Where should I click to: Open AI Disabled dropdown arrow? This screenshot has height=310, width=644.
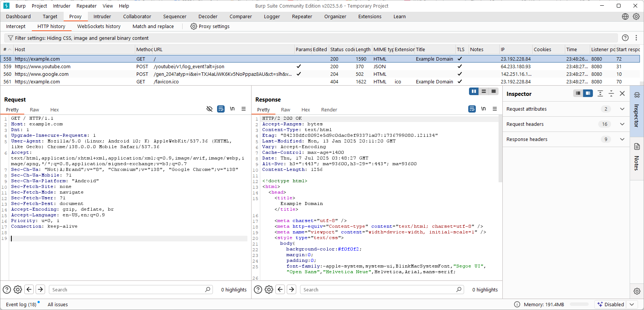coord(631,304)
